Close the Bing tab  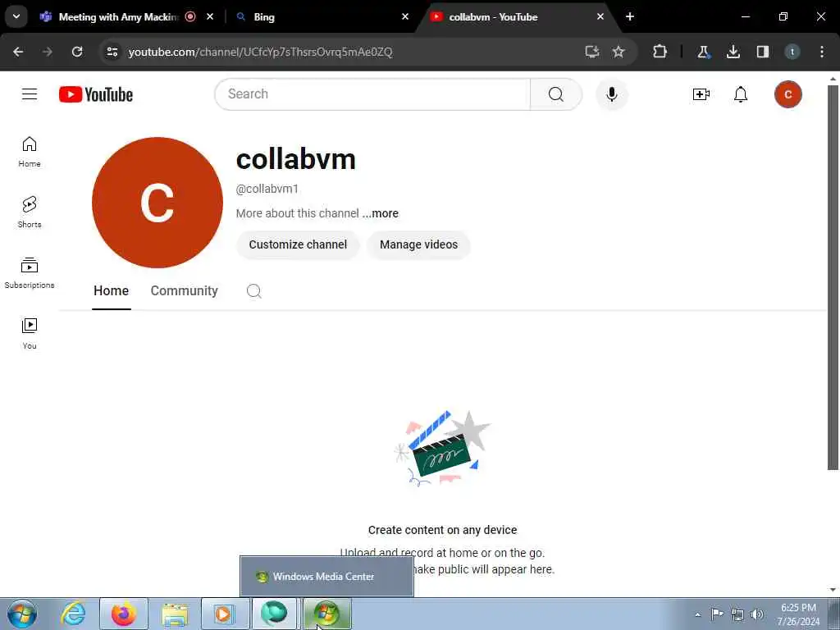(405, 16)
